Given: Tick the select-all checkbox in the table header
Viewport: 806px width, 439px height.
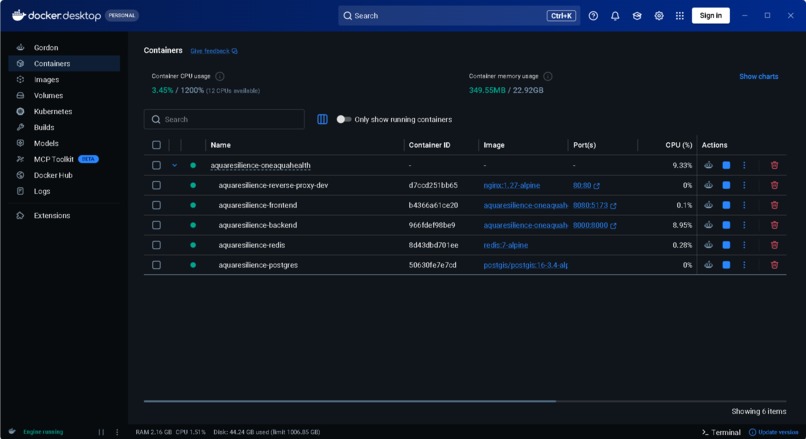Looking at the screenshot, I should click(156, 145).
